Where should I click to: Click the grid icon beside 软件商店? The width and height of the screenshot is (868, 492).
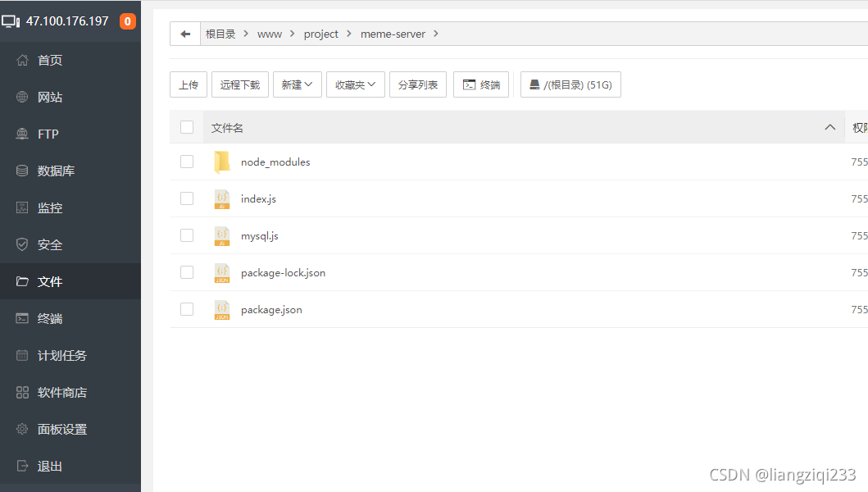pos(22,392)
